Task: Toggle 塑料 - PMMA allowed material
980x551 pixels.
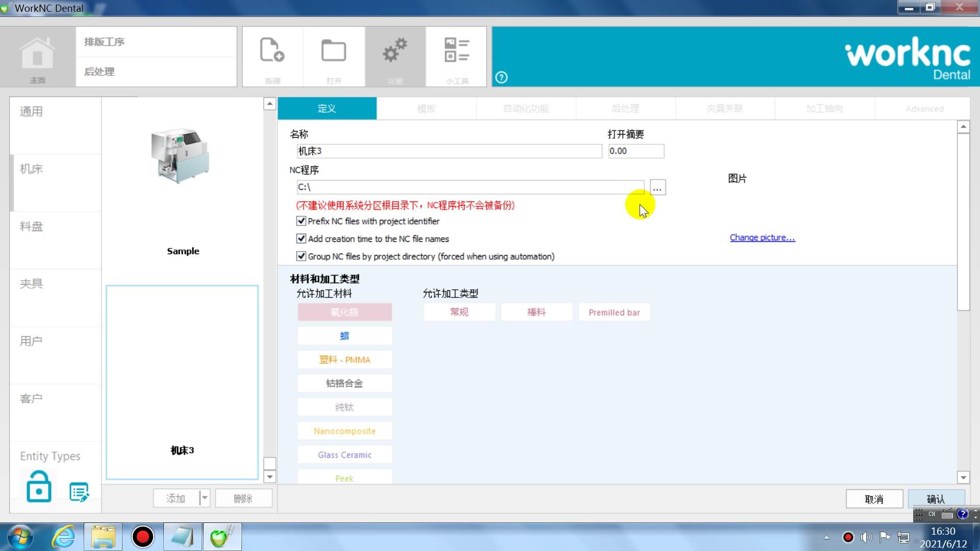Action: point(345,360)
